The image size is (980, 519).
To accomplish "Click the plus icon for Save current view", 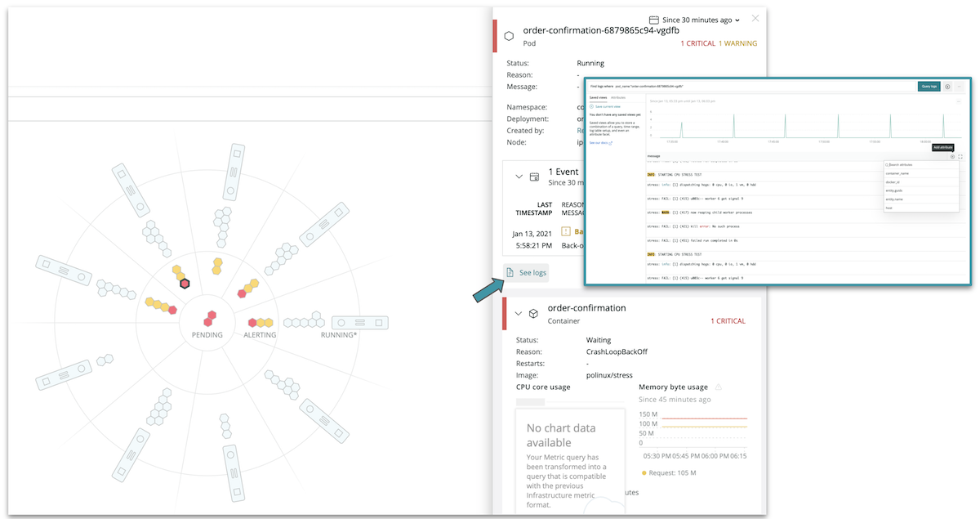I will [591, 106].
